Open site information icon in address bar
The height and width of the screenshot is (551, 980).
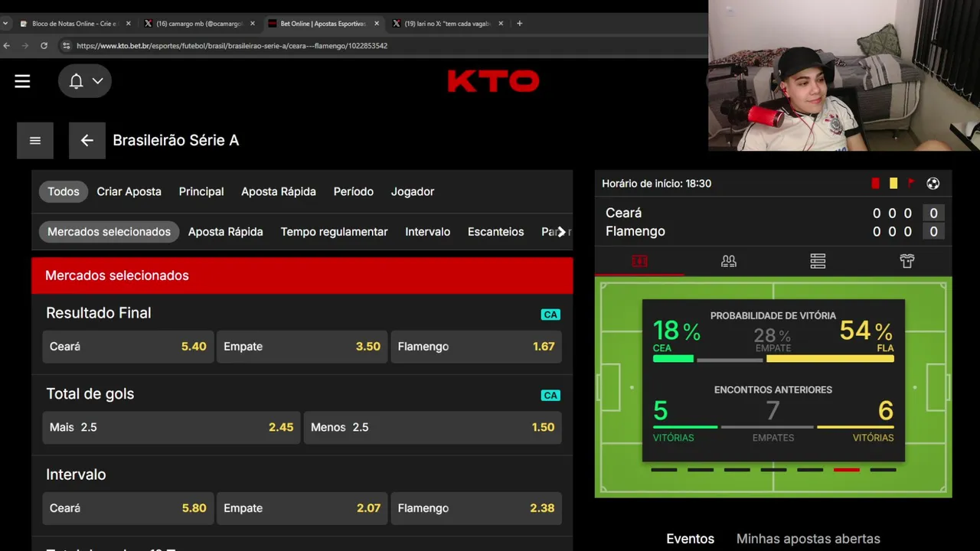click(66, 46)
